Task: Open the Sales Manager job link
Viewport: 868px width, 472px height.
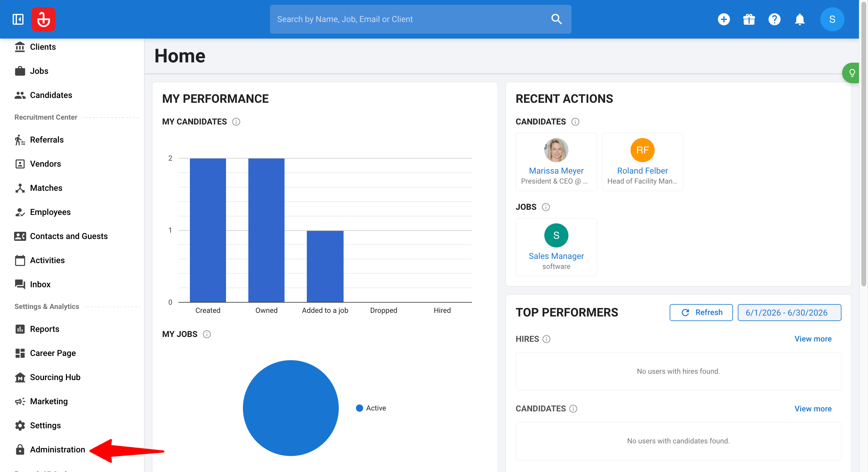Action: tap(556, 256)
